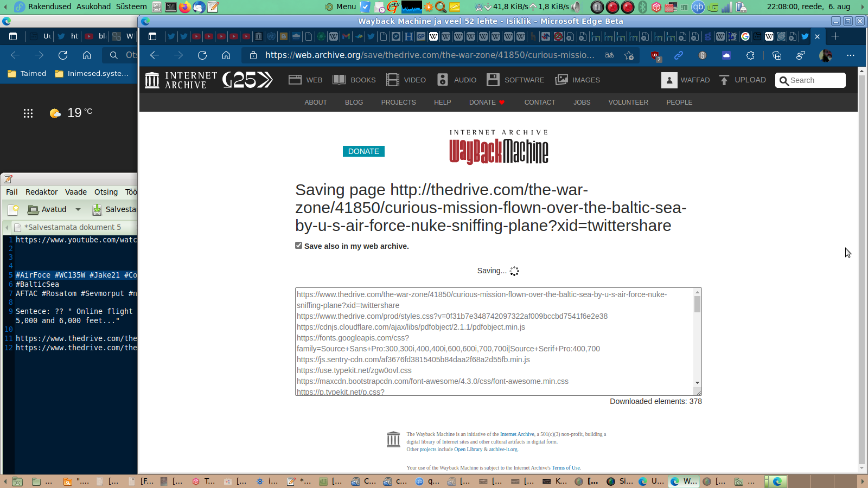Click the volume speaker icon in top panel

pos(576,7)
